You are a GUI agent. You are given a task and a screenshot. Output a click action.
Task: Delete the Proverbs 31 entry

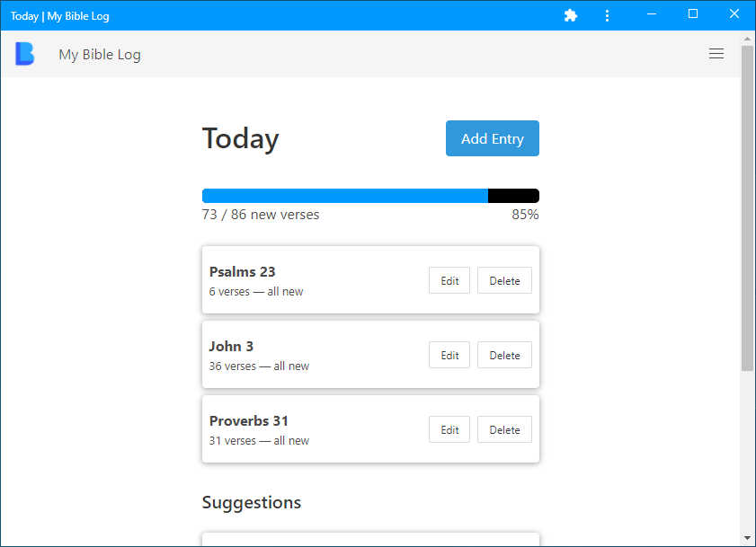coord(504,428)
